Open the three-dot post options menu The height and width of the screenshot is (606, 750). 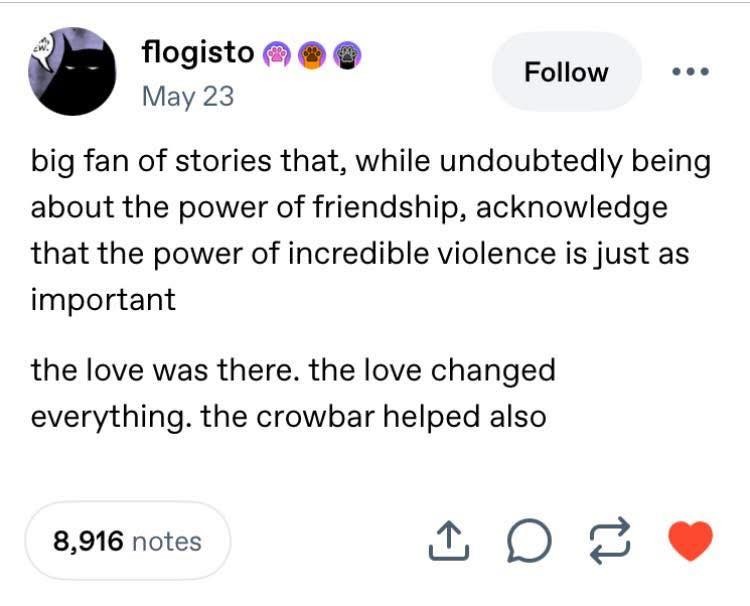690,72
